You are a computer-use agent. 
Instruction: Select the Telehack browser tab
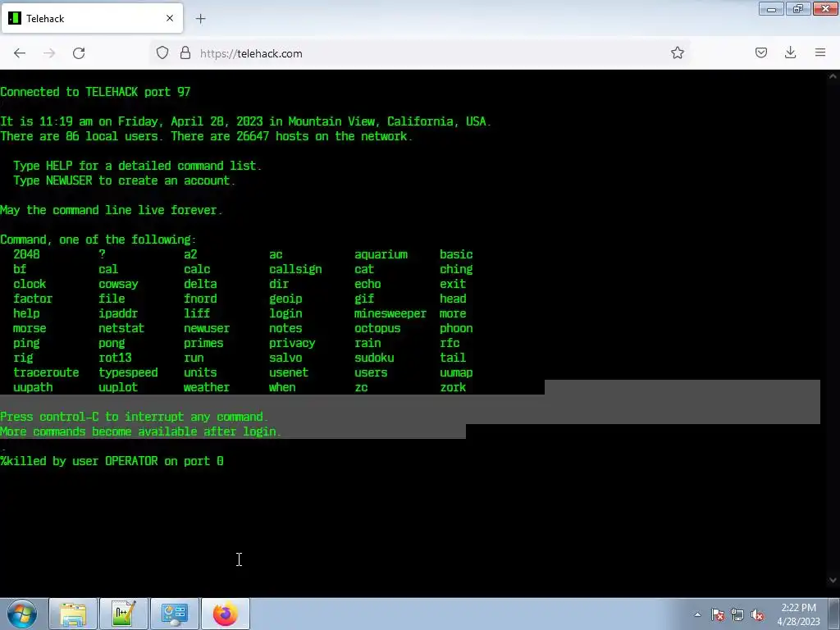click(x=92, y=18)
